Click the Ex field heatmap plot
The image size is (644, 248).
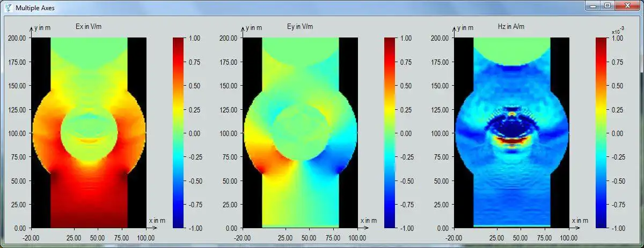click(x=89, y=132)
